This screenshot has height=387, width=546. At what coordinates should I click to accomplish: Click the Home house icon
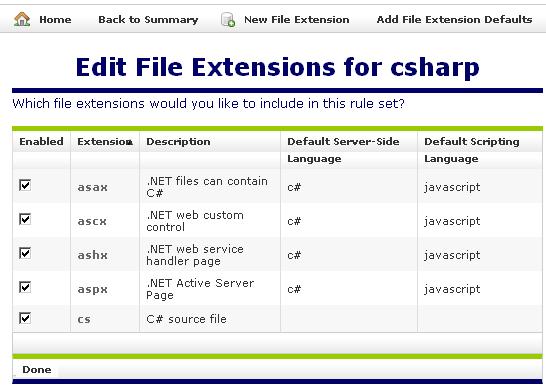pos(22,19)
